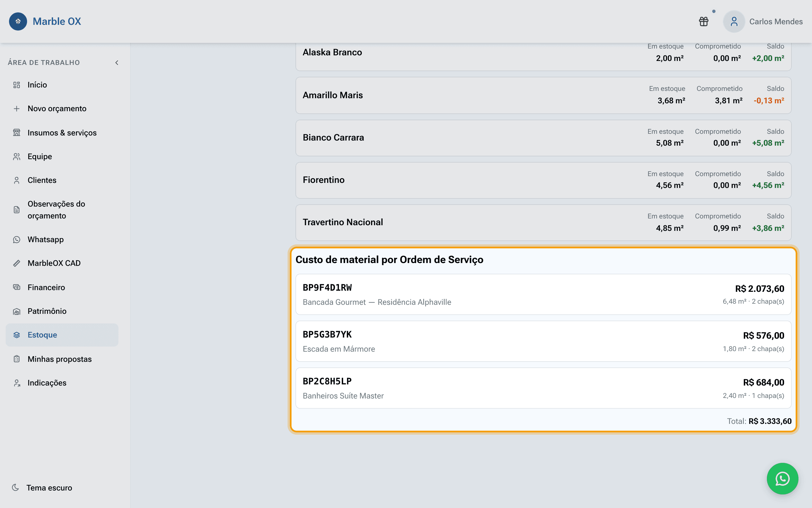
Task: Select the Fiorentino stock row
Action: tap(543, 180)
